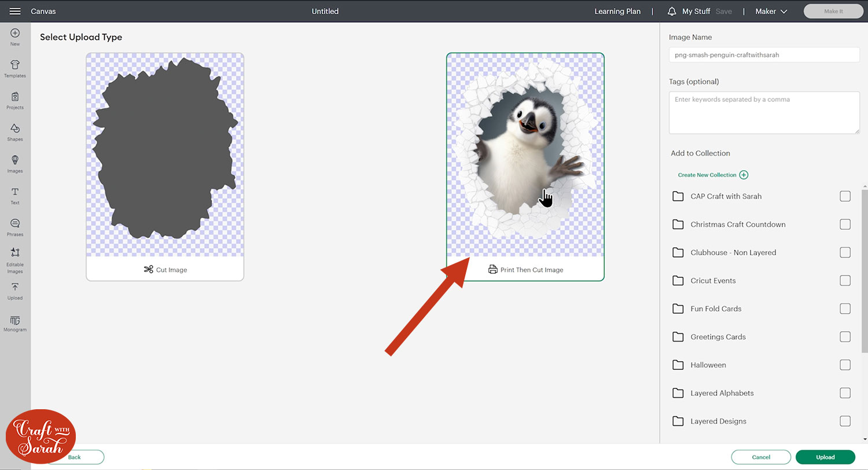Open Projects in the left sidebar

point(15,101)
